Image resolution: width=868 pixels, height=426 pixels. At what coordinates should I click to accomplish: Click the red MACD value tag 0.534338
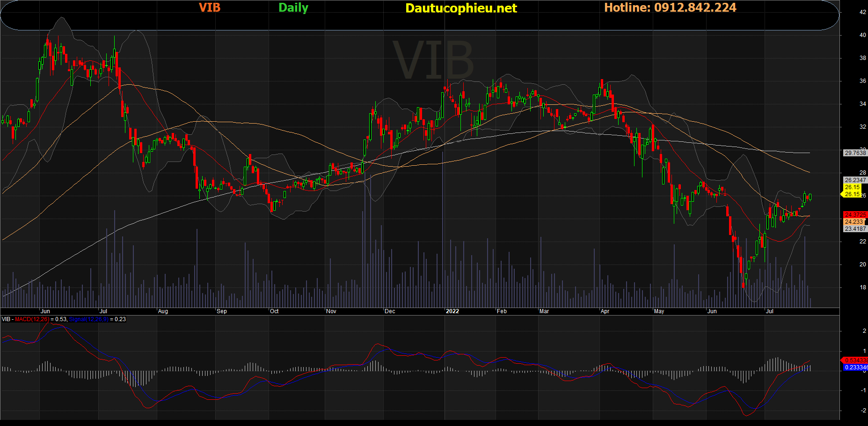tap(855, 360)
